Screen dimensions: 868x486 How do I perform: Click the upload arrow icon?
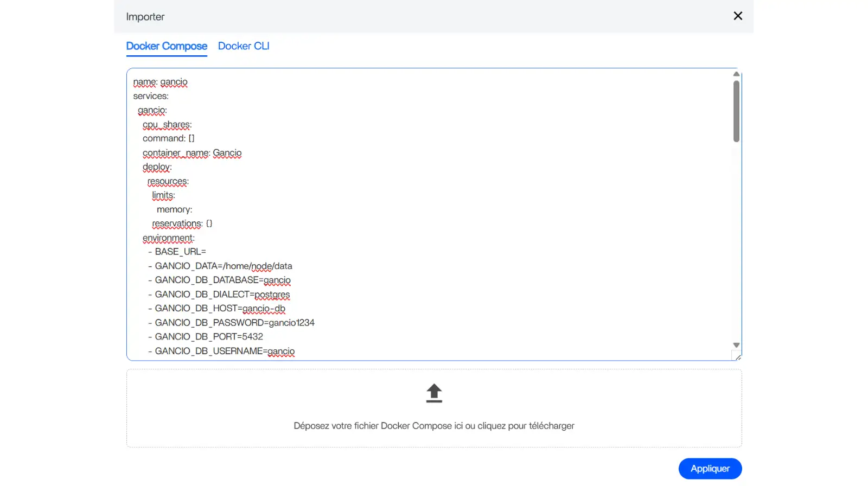(434, 393)
